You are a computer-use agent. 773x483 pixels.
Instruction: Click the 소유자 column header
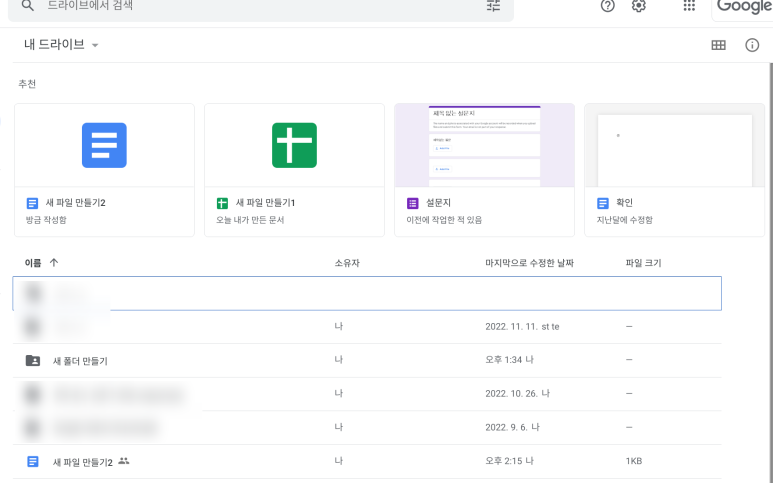point(347,263)
